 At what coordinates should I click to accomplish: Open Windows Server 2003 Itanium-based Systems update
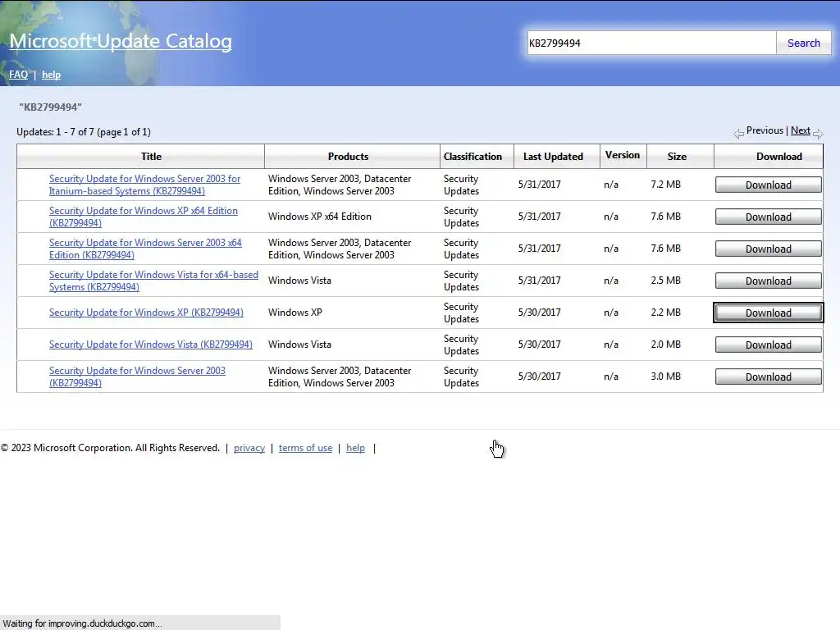coord(144,185)
